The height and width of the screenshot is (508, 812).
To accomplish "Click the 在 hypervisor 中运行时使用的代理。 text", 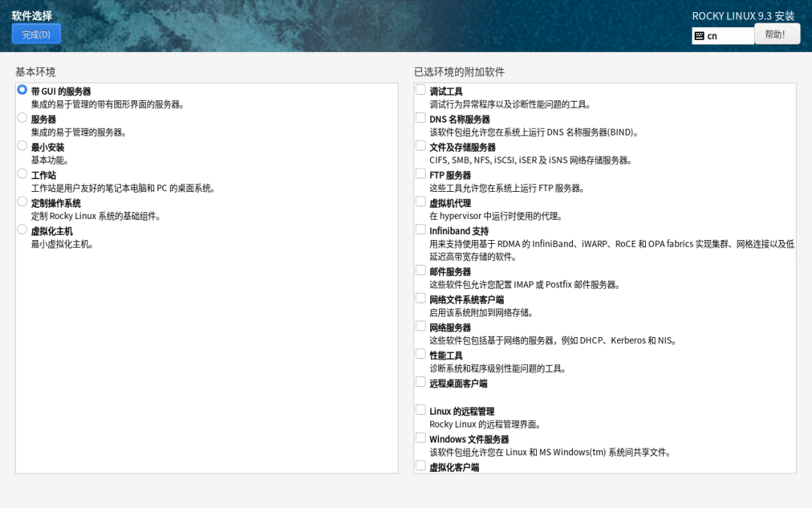I will point(496,216).
